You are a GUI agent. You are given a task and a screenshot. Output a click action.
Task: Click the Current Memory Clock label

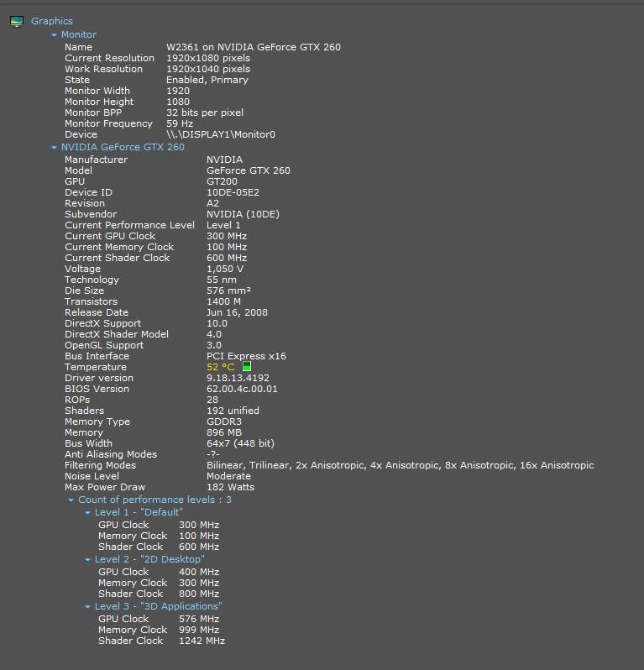(x=119, y=247)
